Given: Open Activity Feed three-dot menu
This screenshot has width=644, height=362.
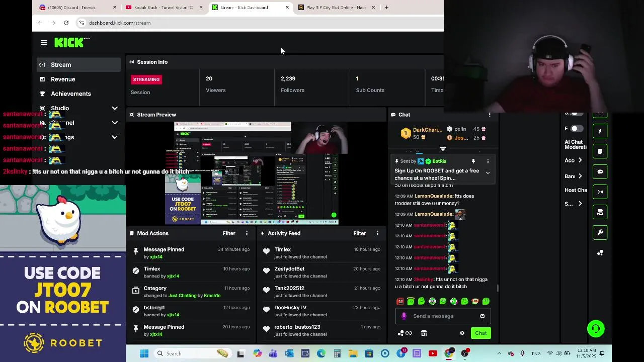Looking at the screenshot, I should (x=377, y=233).
